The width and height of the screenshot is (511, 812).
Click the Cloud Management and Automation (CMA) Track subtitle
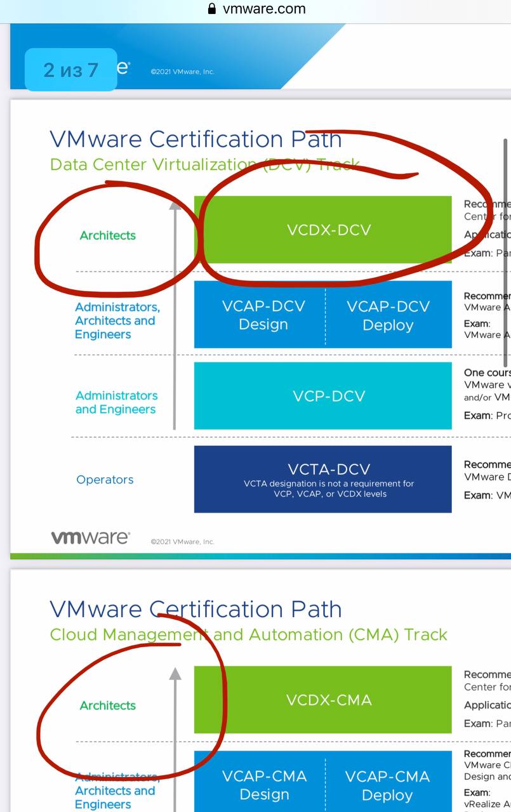pos(248,634)
